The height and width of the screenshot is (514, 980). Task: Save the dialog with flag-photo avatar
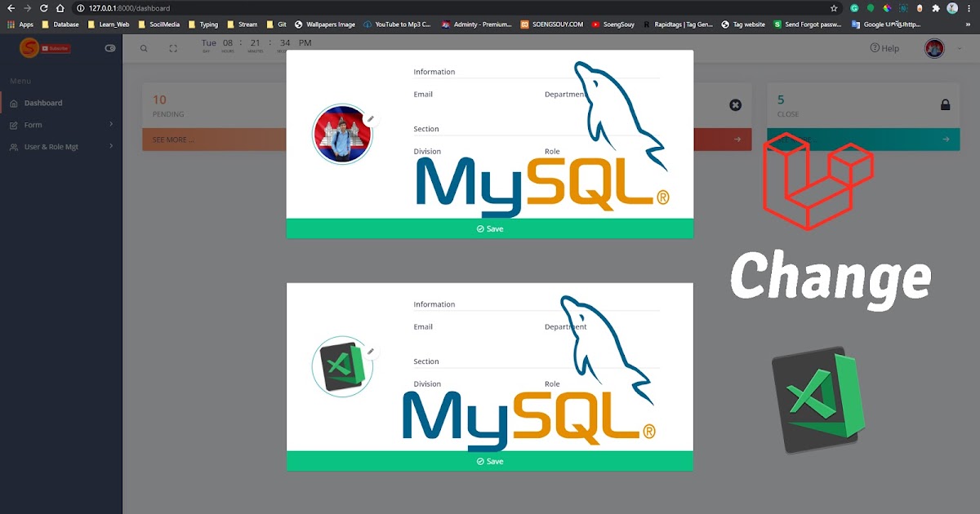490,228
